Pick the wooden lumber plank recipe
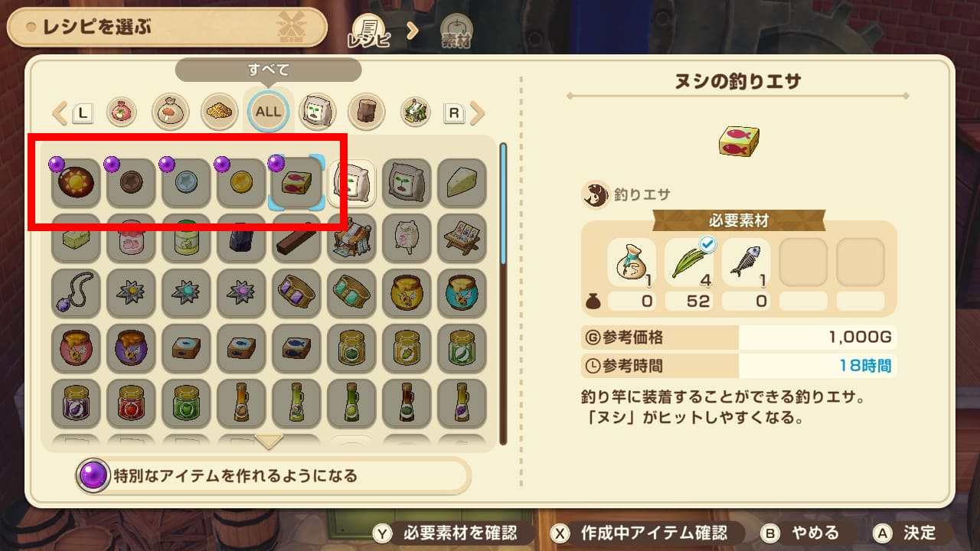Image resolution: width=980 pixels, height=551 pixels. click(x=296, y=239)
